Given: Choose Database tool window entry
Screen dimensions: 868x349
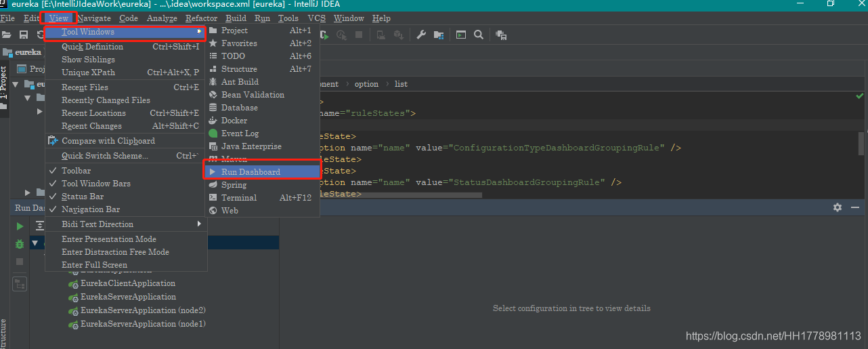Looking at the screenshot, I should point(262,108).
